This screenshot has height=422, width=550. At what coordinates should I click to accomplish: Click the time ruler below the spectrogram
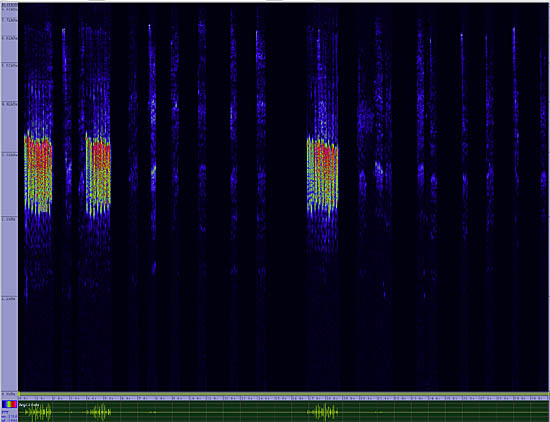coord(283,398)
